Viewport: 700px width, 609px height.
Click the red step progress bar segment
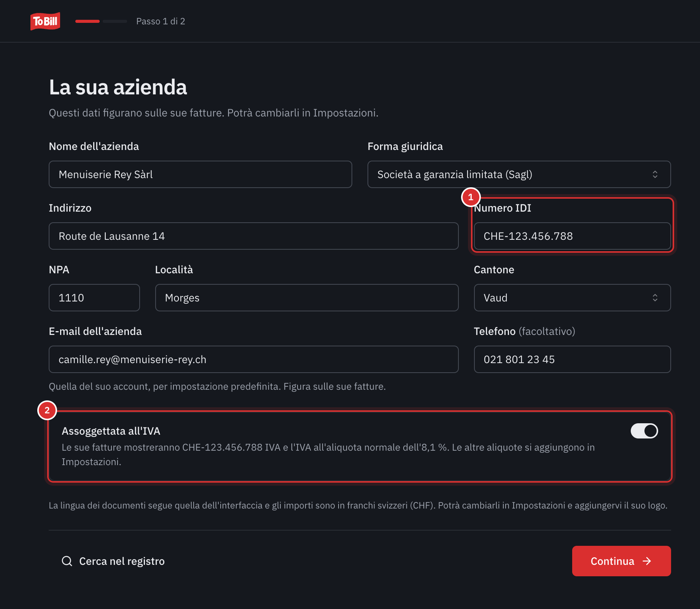(x=87, y=21)
